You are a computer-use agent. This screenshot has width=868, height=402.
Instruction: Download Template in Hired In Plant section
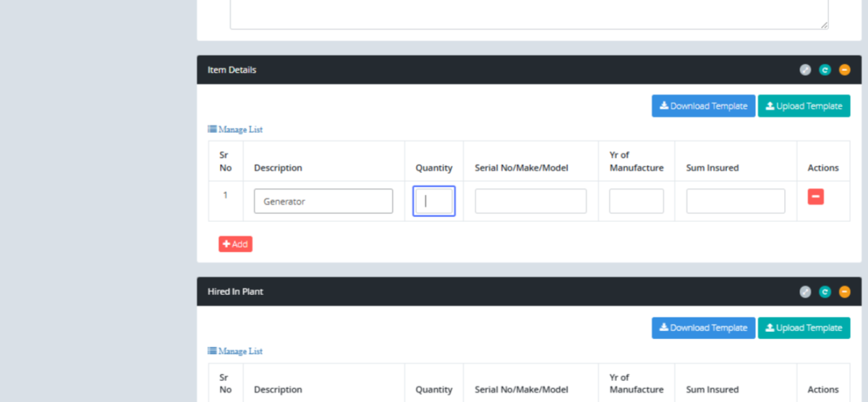coord(703,328)
